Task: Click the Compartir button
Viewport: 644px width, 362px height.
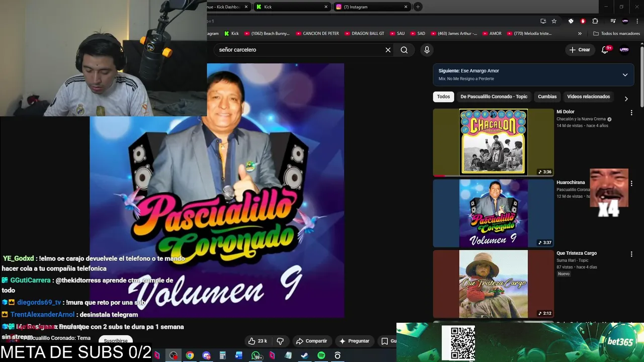Action: tap(311, 341)
